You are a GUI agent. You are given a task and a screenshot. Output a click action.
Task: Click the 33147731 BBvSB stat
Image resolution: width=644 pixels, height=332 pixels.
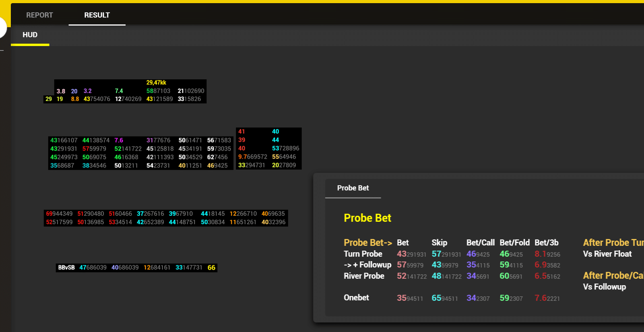coord(189,268)
